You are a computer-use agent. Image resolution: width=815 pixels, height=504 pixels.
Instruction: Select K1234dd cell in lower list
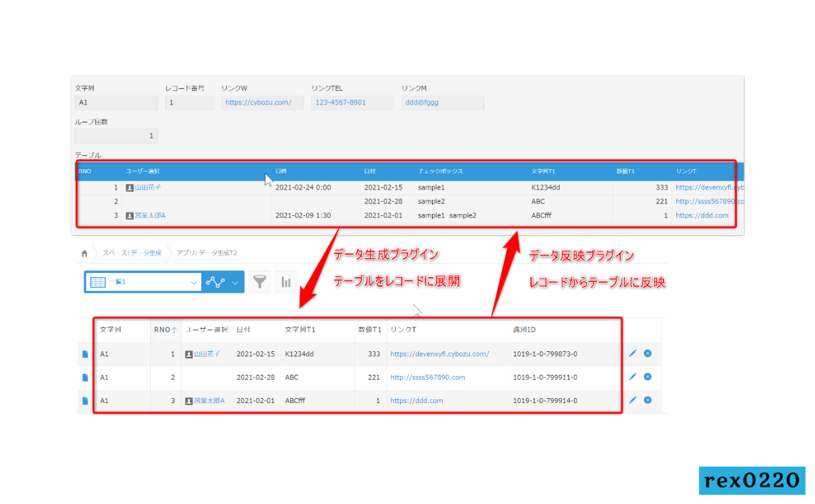point(300,354)
